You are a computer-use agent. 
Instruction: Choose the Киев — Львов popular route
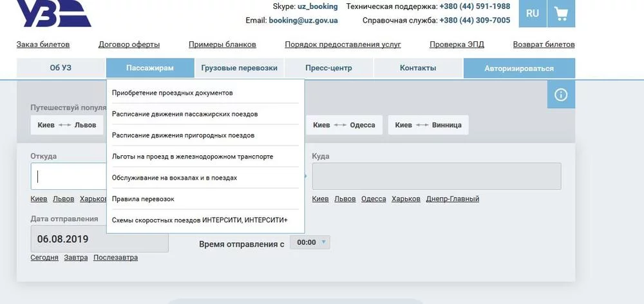[x=67, y=125]
